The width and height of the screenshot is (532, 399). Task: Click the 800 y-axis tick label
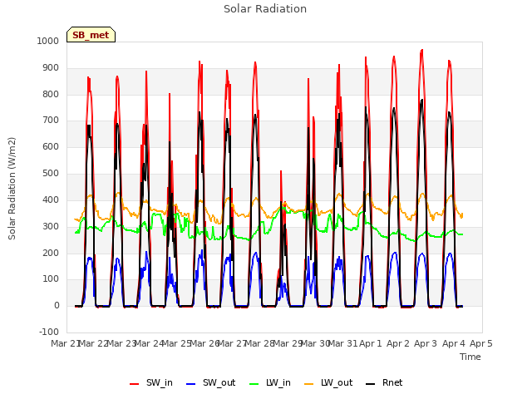click(x=51, y=94)
